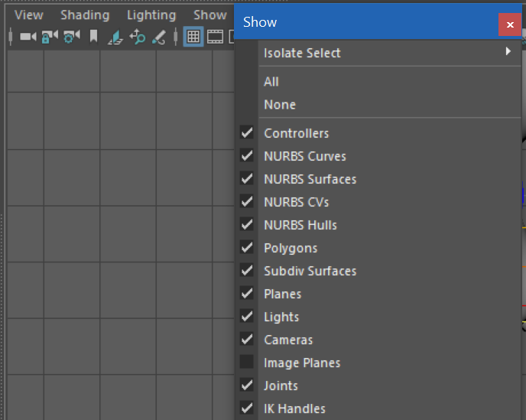526x420 pixels.
Task: Click the Grease Pencil icon
Action: coord(159,37)
